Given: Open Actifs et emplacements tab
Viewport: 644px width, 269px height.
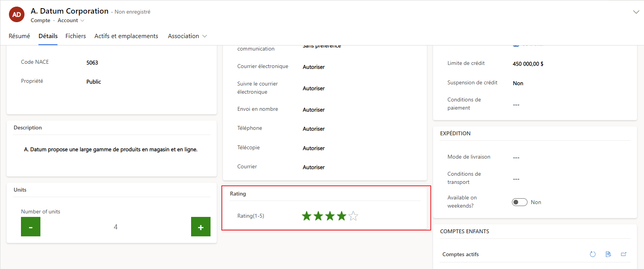Looking at the screenshot, I should point(126,36).
